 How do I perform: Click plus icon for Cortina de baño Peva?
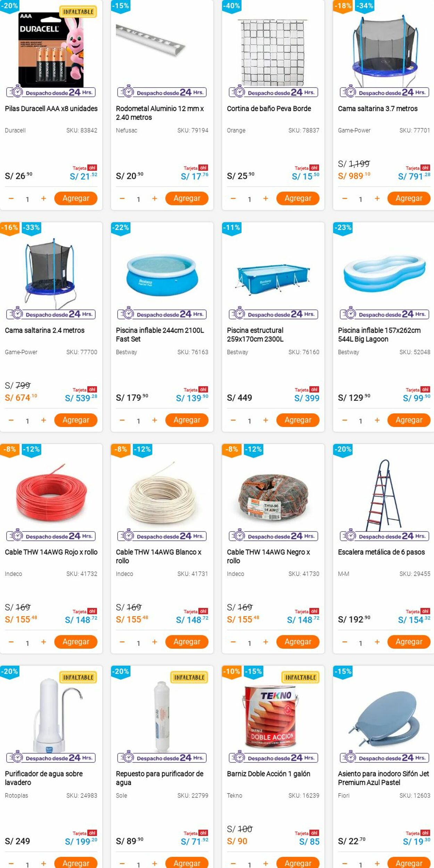pos(266,198)
